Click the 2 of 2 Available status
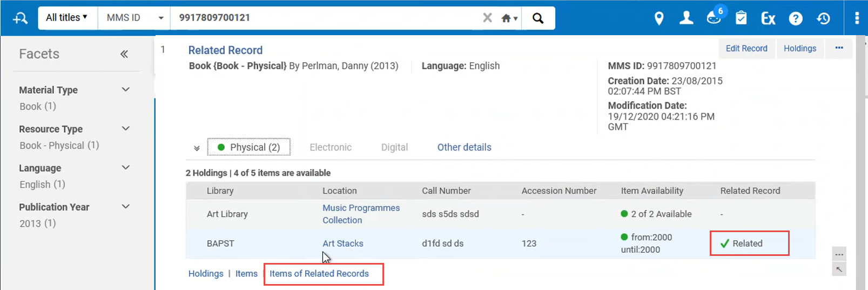 tap(656, 214)
